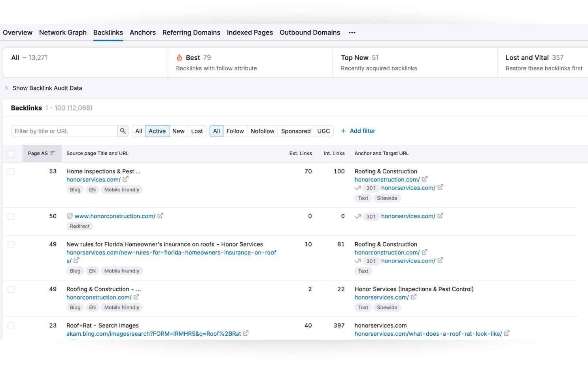Open the Indexed Pages tab

coord(250,32)
